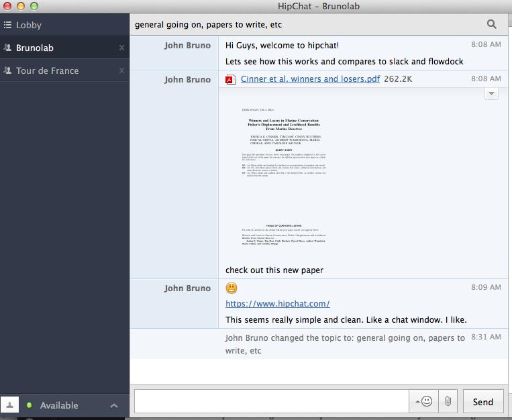Screen dimensions: 512x420
Task: Expand the Available status menu chevron
Action: [x=114, y=406]
